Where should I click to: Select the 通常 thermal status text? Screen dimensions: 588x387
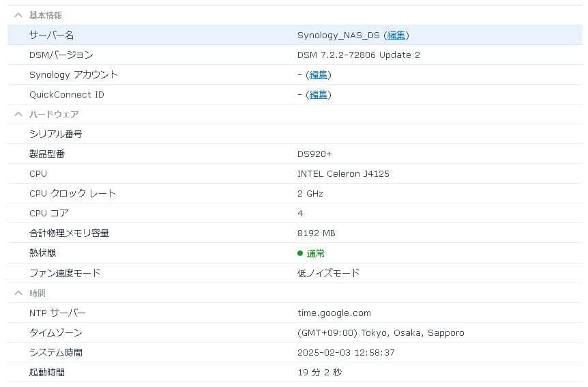[x=315, y=254]
